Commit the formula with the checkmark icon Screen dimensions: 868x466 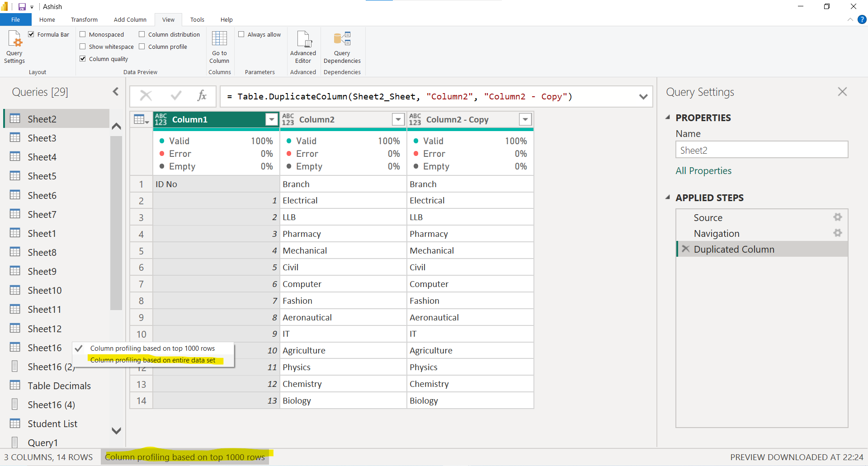tap(175, 96)
